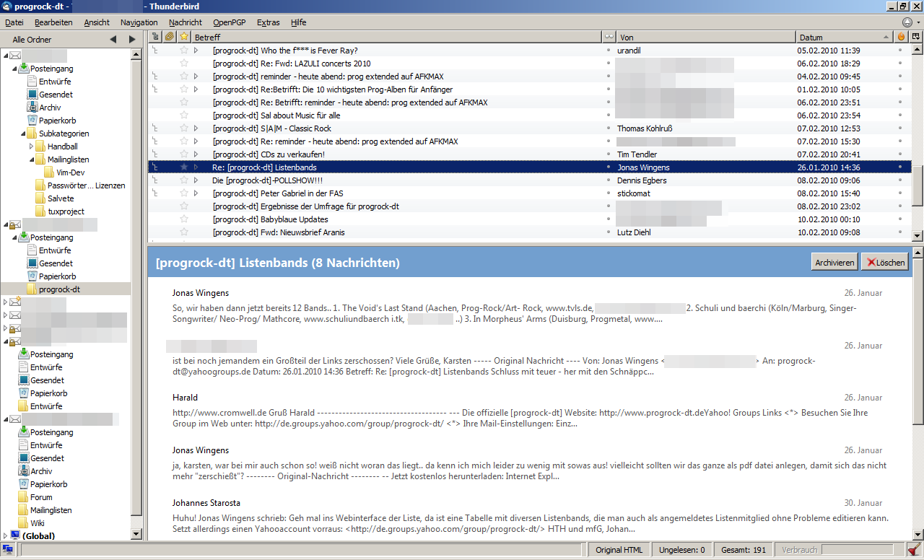Open the OpenPGP menu

pos(229,22)
